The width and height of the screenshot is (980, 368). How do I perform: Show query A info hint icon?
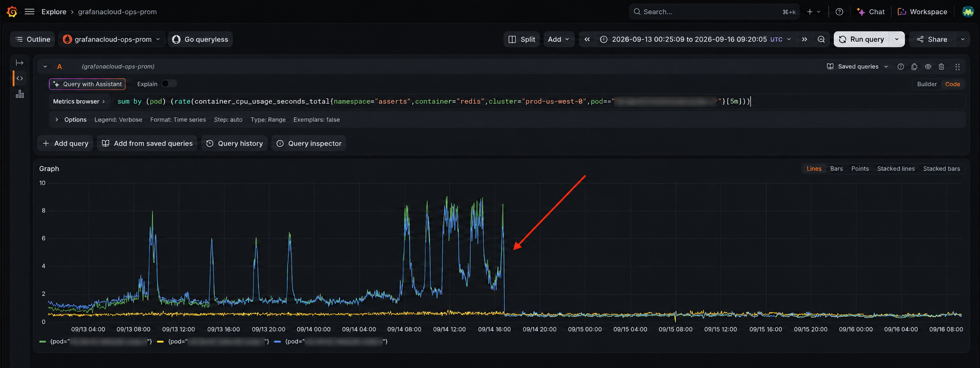[x=900, y=67]
